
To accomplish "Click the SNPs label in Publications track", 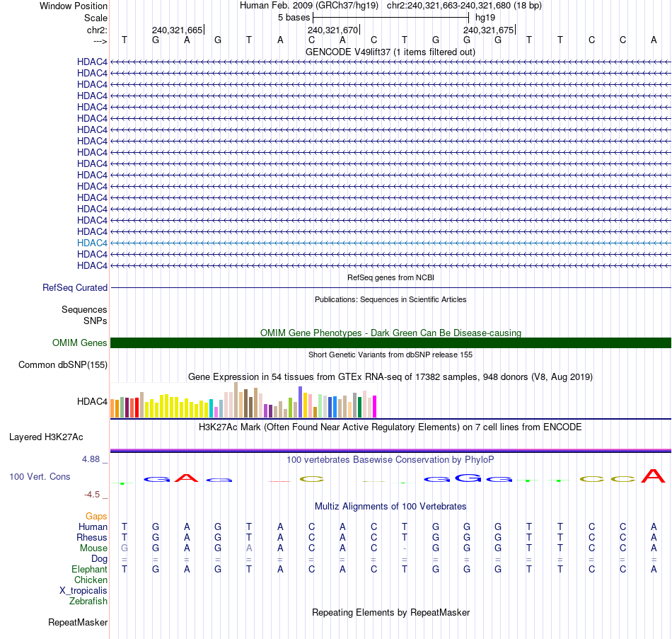I will coord(95,321).
